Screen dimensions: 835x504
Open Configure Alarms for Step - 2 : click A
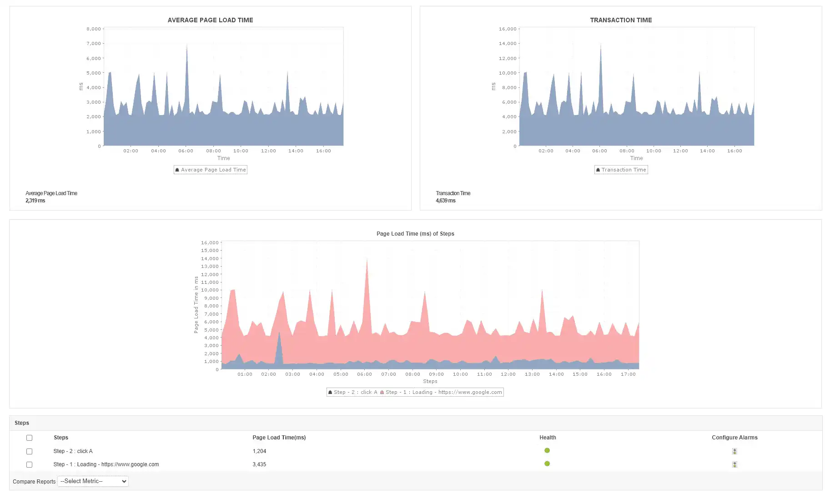point(734,451)
